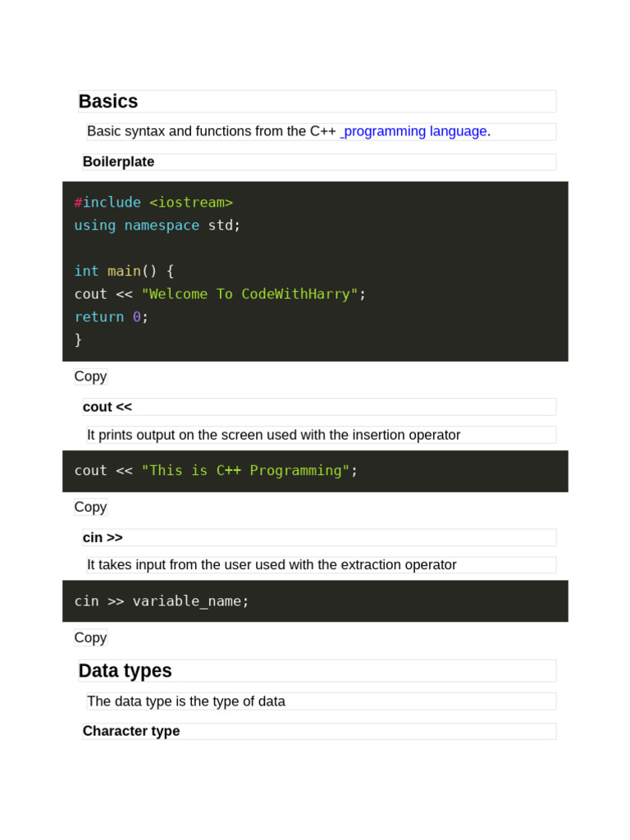Click the sentence about the insertion operator

click(273, 435)
